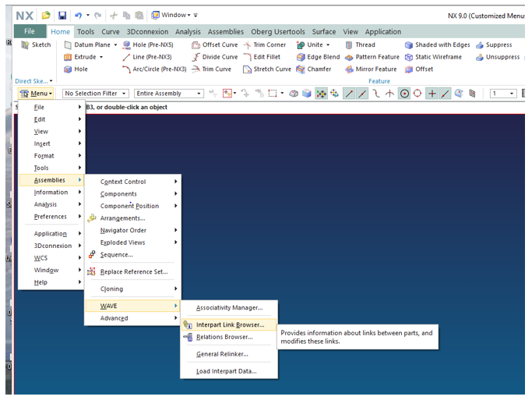Click the Trim Curve icon
The image size is (532, 400).
[196, 69]
